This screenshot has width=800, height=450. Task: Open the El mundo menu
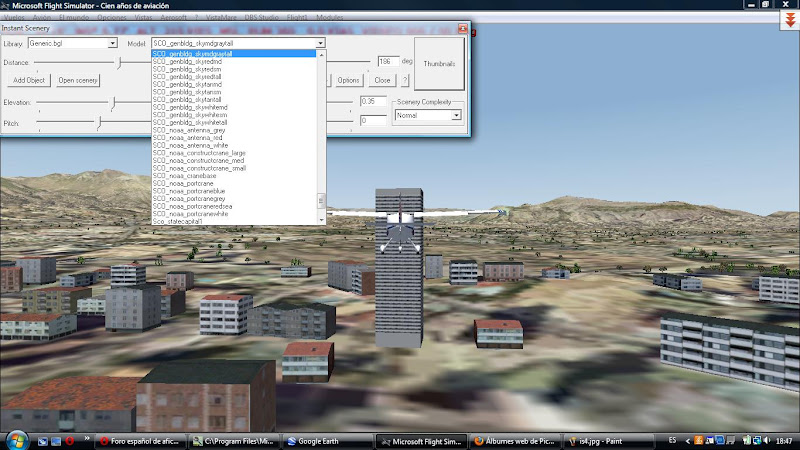tap(74, 17)
